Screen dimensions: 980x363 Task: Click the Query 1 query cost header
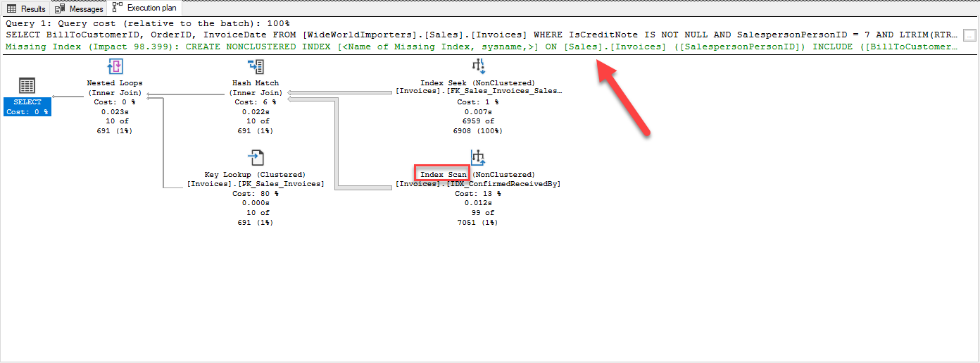148,23
